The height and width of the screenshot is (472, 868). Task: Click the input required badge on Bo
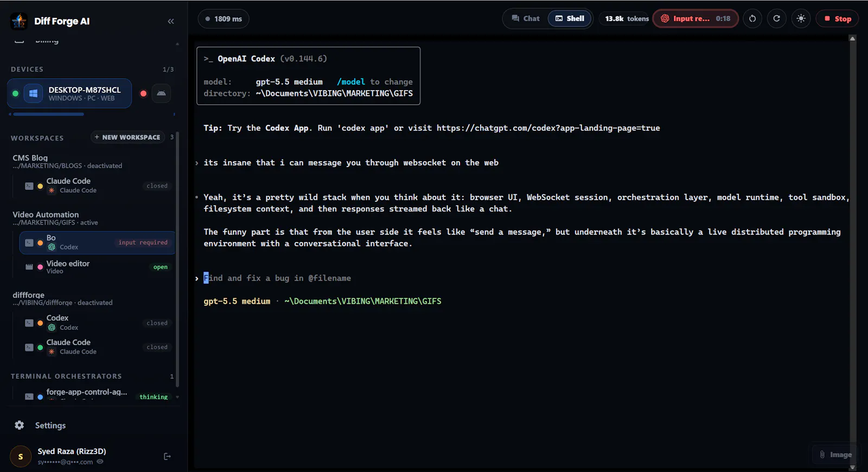(x=143, y=243)
